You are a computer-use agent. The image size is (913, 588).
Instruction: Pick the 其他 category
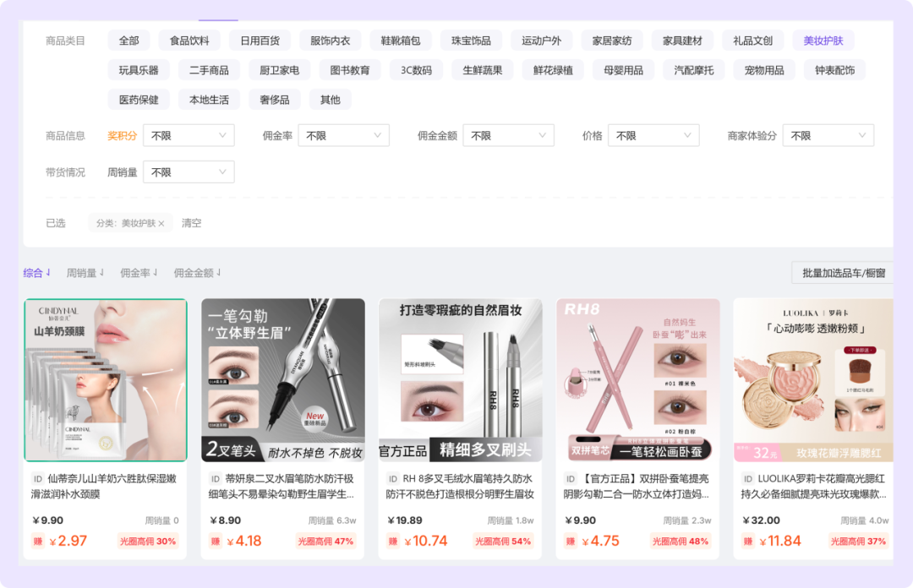pyautogui.click(x=331, y=101)
